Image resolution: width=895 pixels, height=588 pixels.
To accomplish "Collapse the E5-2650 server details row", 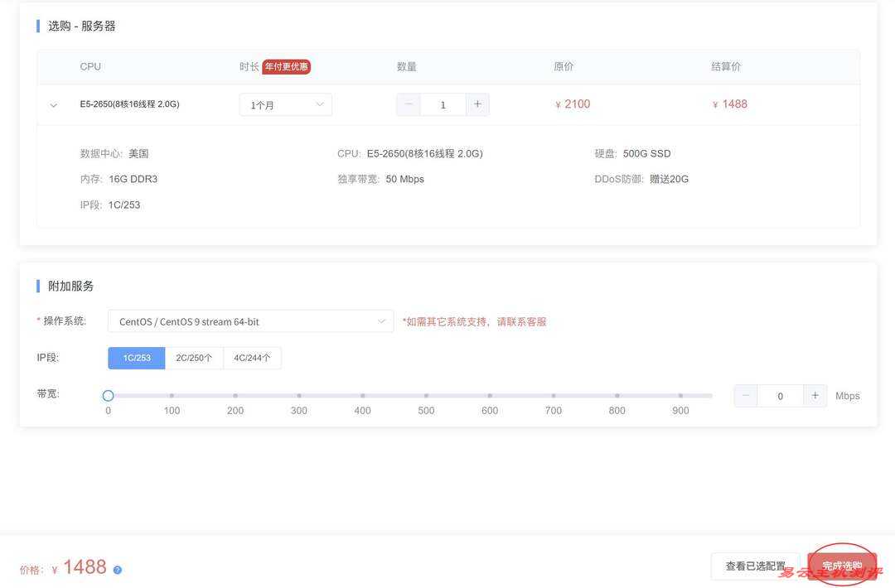I will pyautogui.click(x=53, y=104).
